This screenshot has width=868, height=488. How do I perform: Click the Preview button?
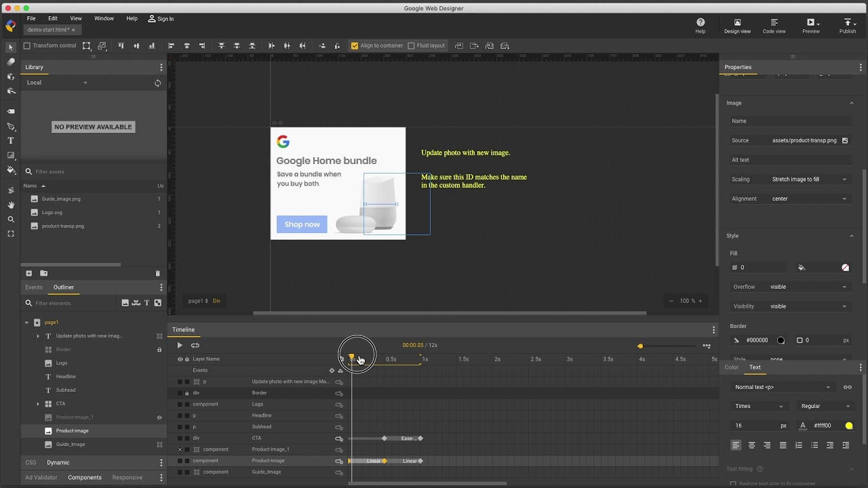tap(811, 26)
